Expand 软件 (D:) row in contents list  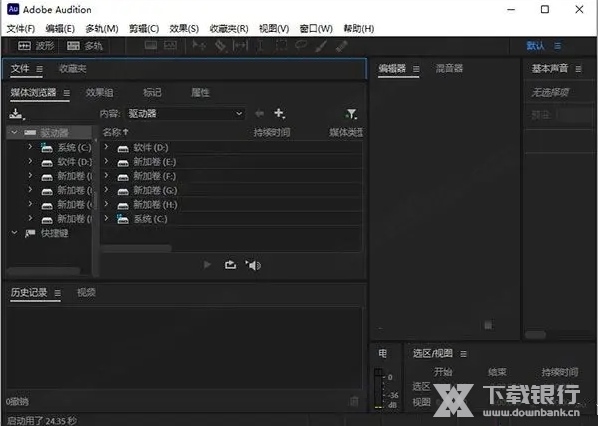coord(106,147)
